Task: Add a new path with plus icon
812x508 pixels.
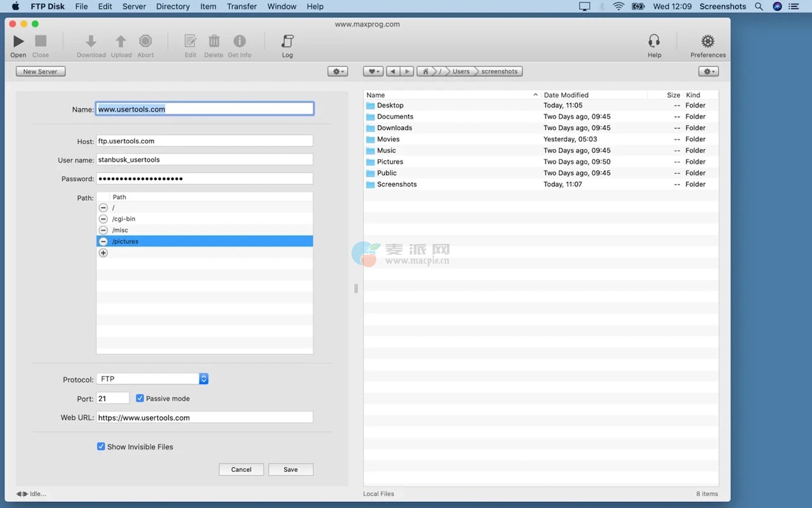Action: pyautogui.click(x=103, y=253)
